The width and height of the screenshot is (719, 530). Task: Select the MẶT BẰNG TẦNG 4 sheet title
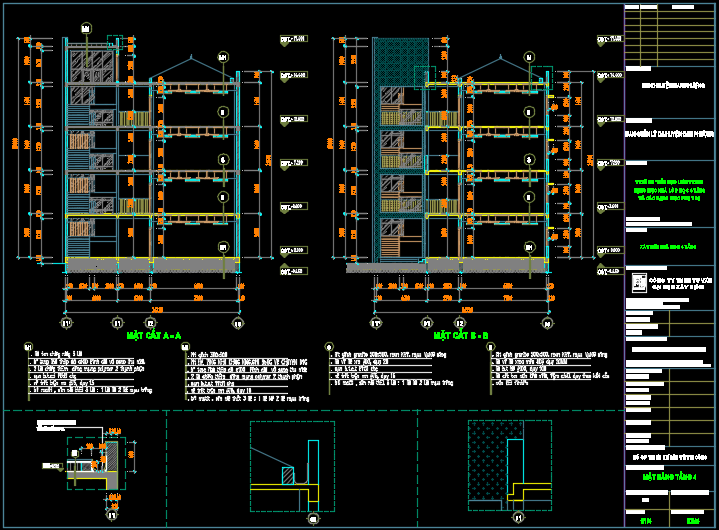[x=669, y=477]
